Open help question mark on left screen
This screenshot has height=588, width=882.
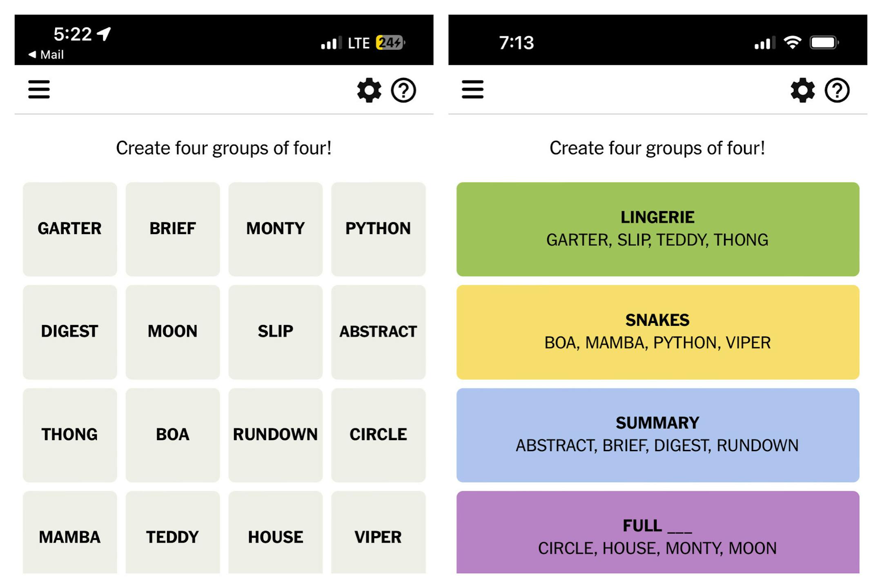(x=403, y=90)
